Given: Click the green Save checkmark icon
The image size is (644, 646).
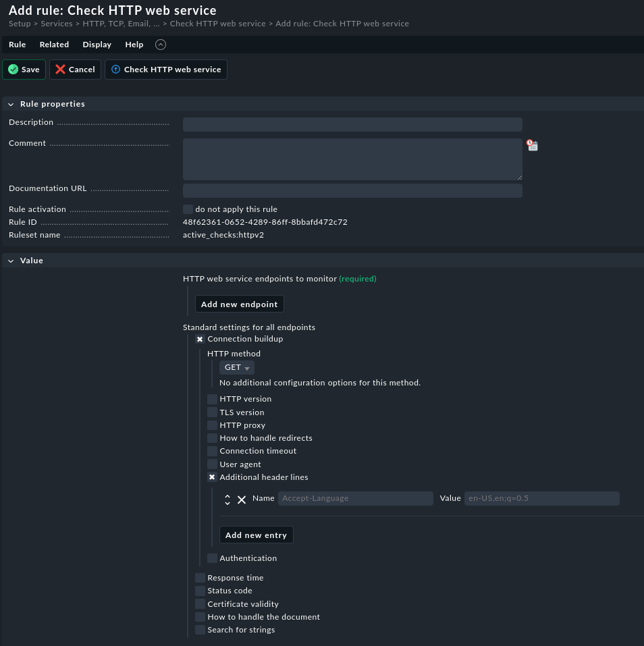Looking at the screenshot, I should click(14, 69).
